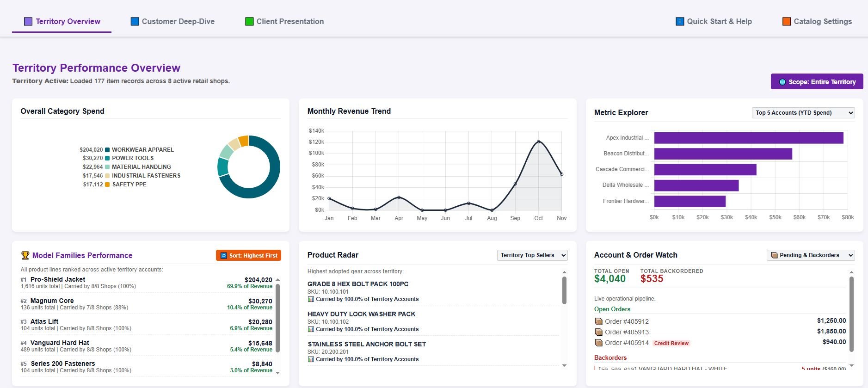The width and height of the screenshot is (868, 388).
Task: Click the POWER TOOLS legend color swatch
Action: (x=107, y=158)
